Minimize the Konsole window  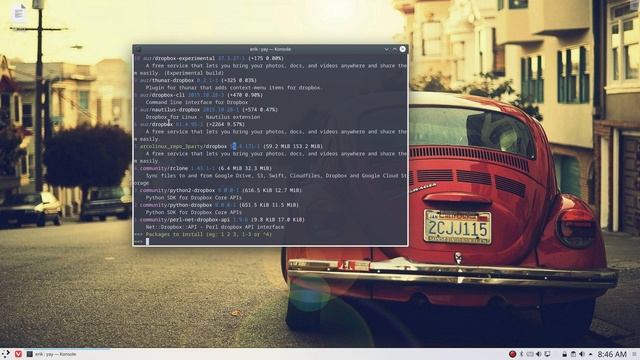(x=386, y=49)
